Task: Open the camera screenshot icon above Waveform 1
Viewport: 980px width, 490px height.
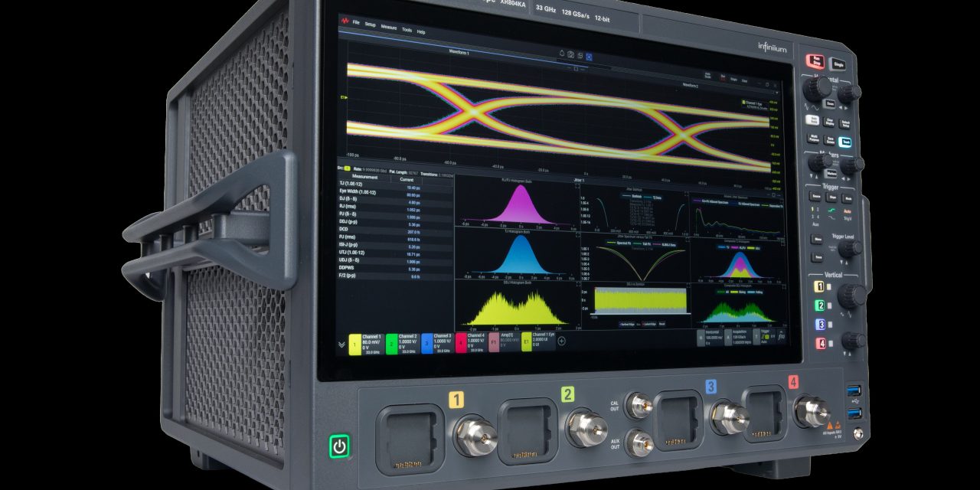Action: point(570,54)
